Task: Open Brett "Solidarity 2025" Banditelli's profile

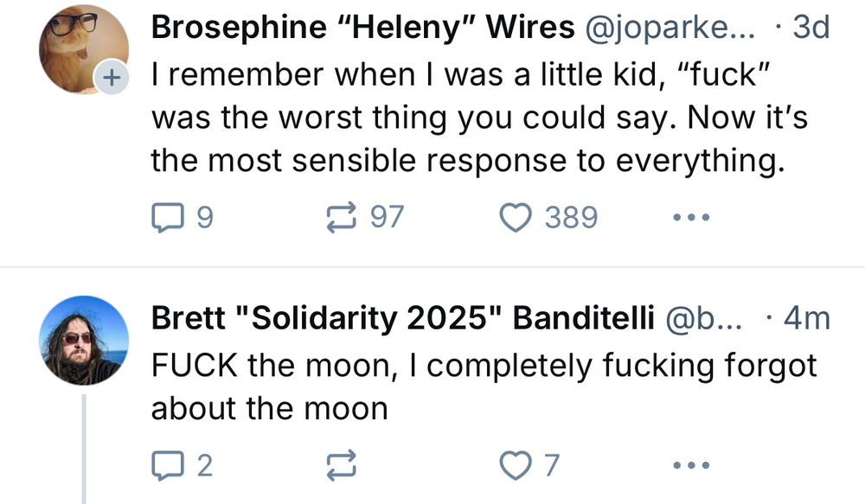Action: point(402,318)
